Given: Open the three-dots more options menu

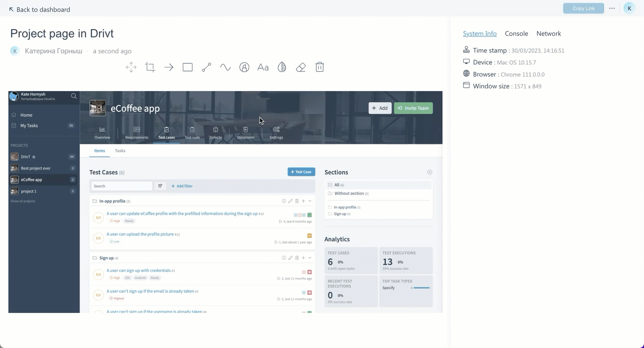Looking at the screenshot, I should click(x=612, y=9).
